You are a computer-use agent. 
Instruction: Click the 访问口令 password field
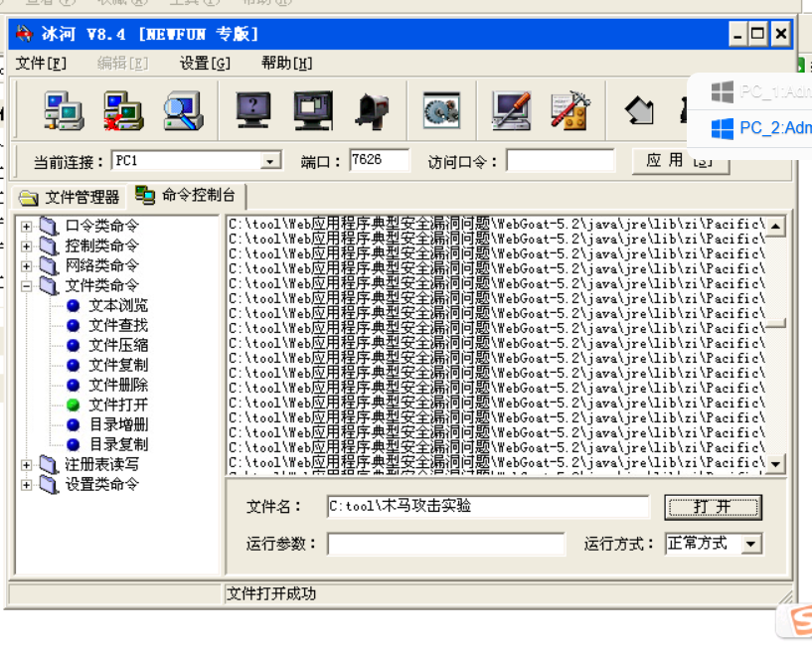[x=561, y=160]
